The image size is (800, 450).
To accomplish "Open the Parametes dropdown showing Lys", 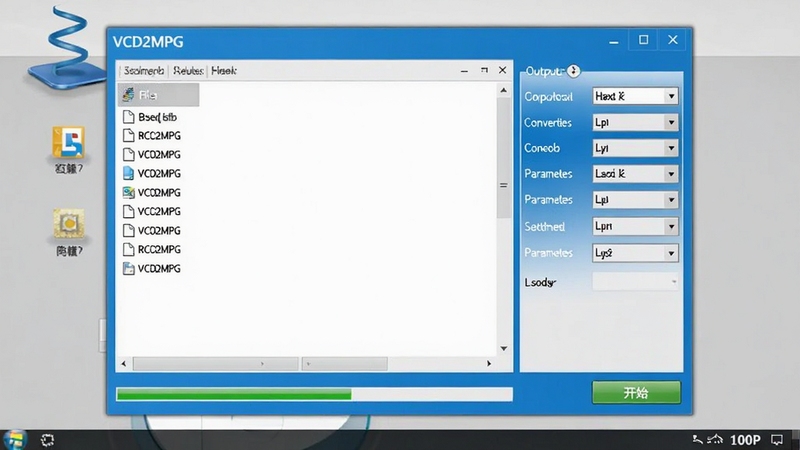I will pos(635,253).
